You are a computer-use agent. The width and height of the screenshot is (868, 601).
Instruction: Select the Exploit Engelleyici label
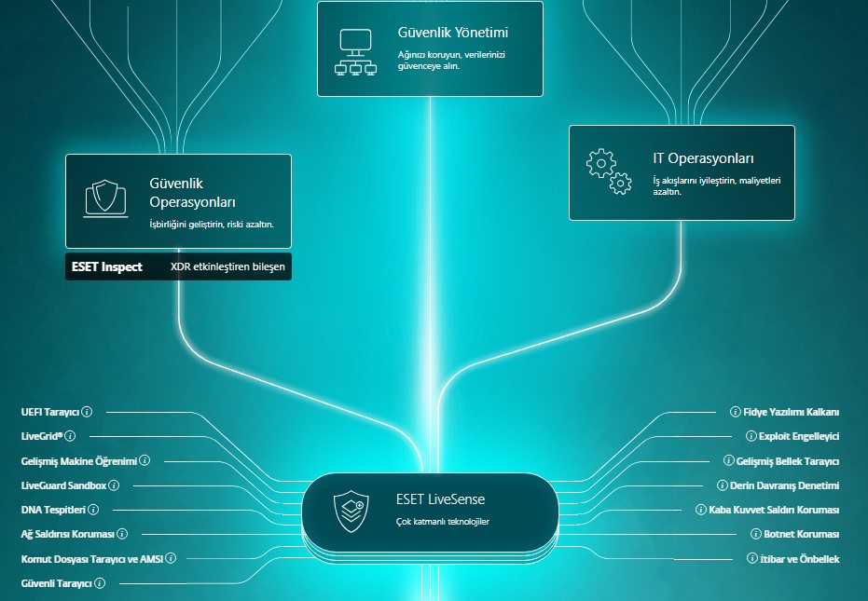pyautogui.click(x=799, y=437)
